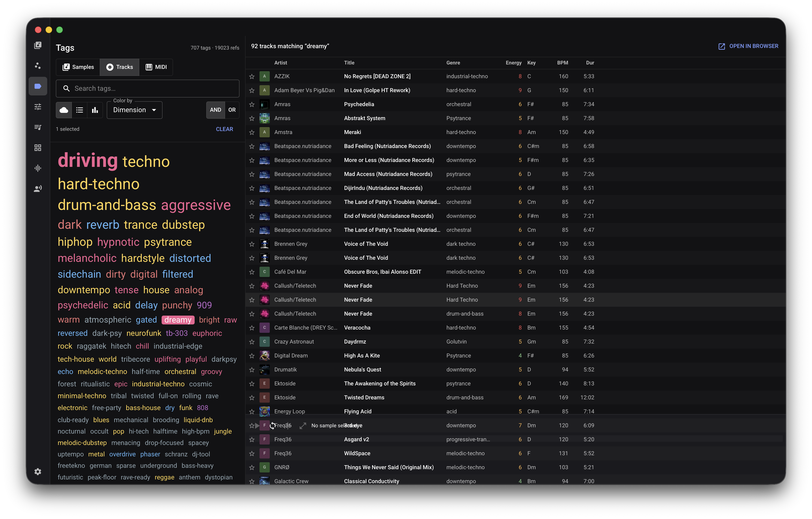Screen dimensions: 812x519
Task: Select the driving tag in cloud
Action: tap(88, 160)
